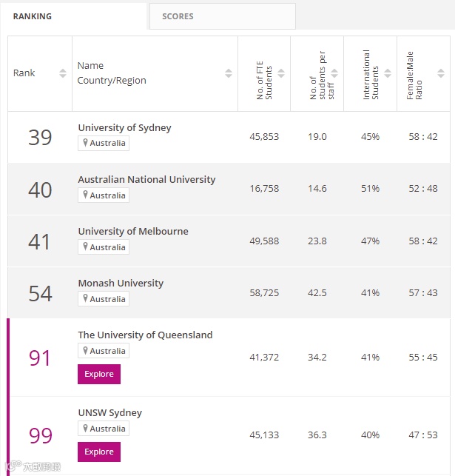Click location pin under Monash University

tap(85, 298)
